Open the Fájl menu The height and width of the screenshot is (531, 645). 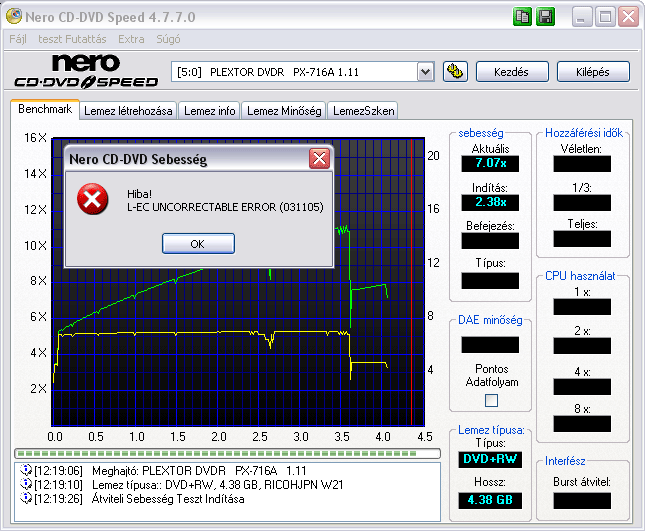(x=18, y=39)
